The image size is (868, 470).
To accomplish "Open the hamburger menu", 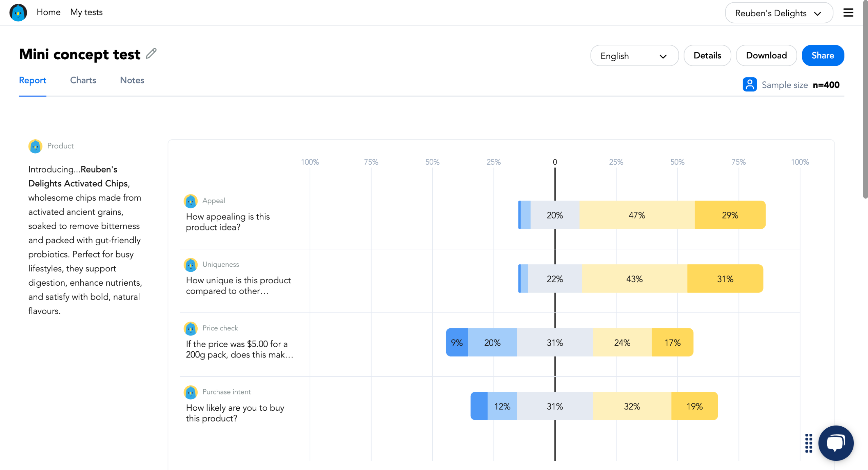I will click(848, 13).
